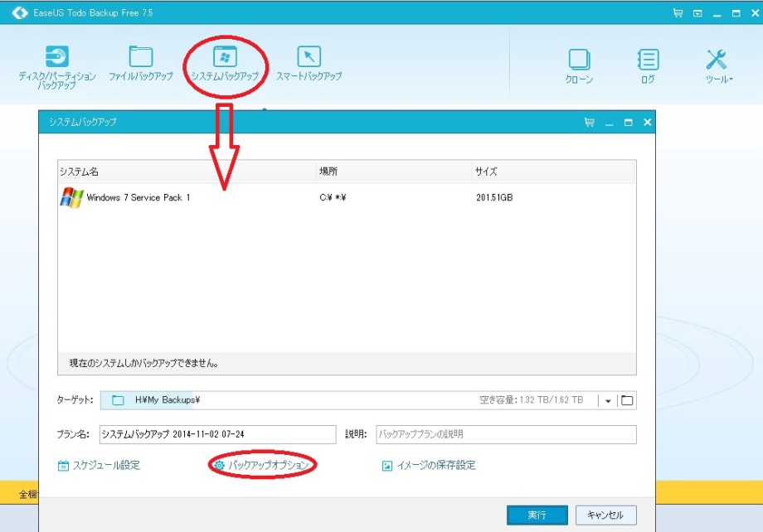Click System Backup (システムバックアップ) icon
Viewport: 763px width, 532px height.
[x=225, y=65]
